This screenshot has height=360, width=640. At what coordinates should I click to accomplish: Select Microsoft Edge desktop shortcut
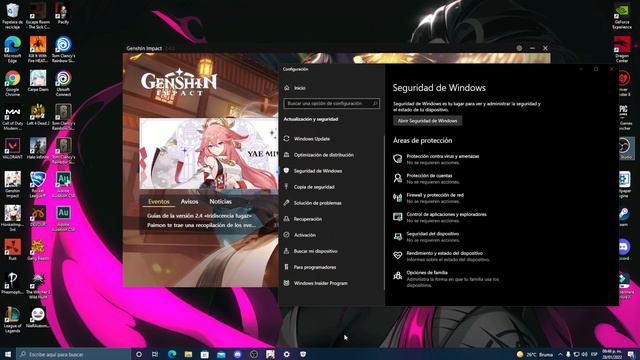(x=13, y=50)
